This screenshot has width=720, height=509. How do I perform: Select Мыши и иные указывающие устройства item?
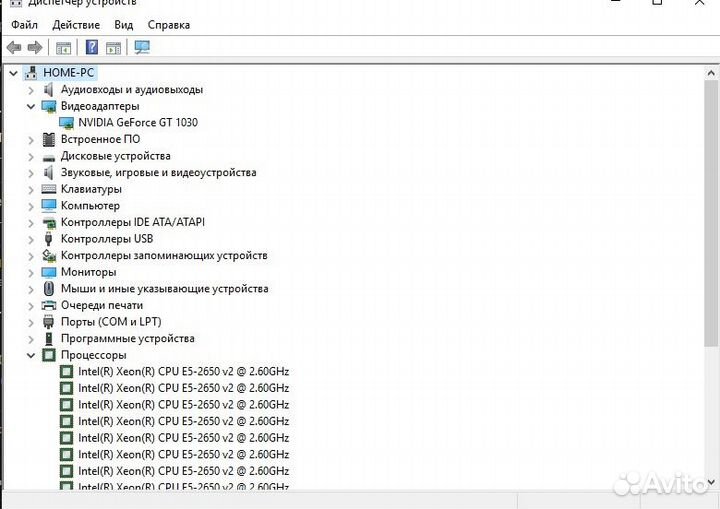[164, 289]
